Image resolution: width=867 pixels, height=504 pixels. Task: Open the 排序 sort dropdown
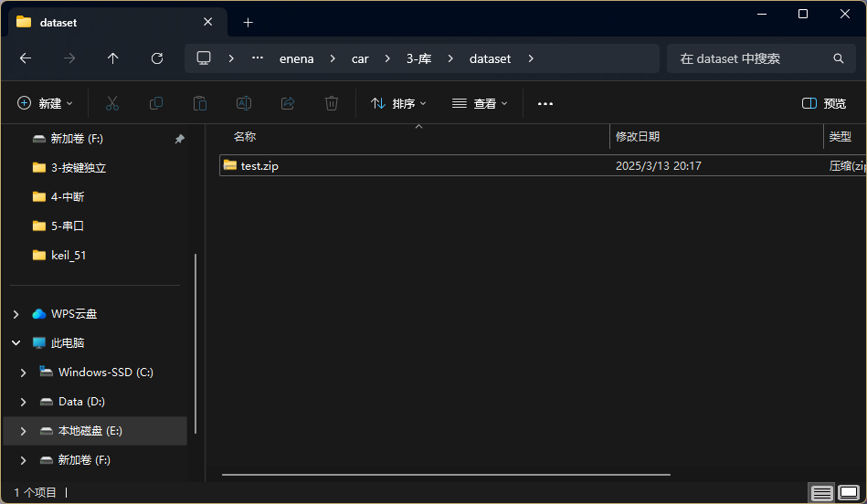pyautogui.click(x=398, y=103)
